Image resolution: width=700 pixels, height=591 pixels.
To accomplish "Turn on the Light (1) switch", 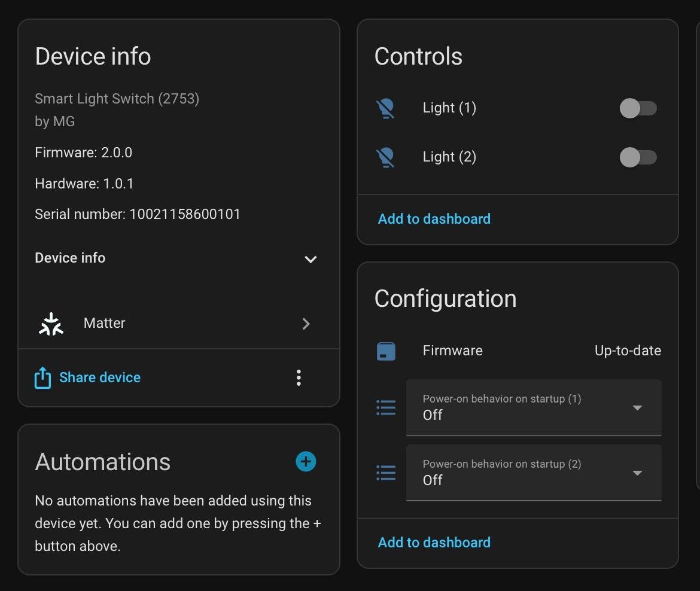I will (x=638, y=108).
